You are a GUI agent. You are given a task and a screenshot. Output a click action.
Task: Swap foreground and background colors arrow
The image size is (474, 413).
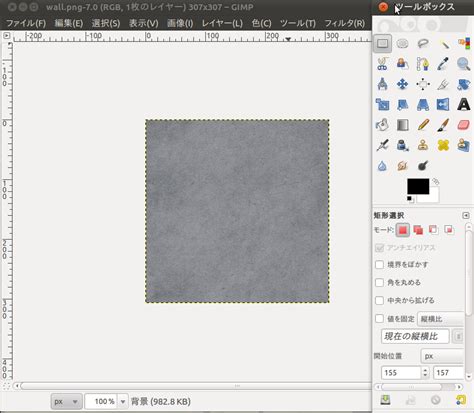436,182
